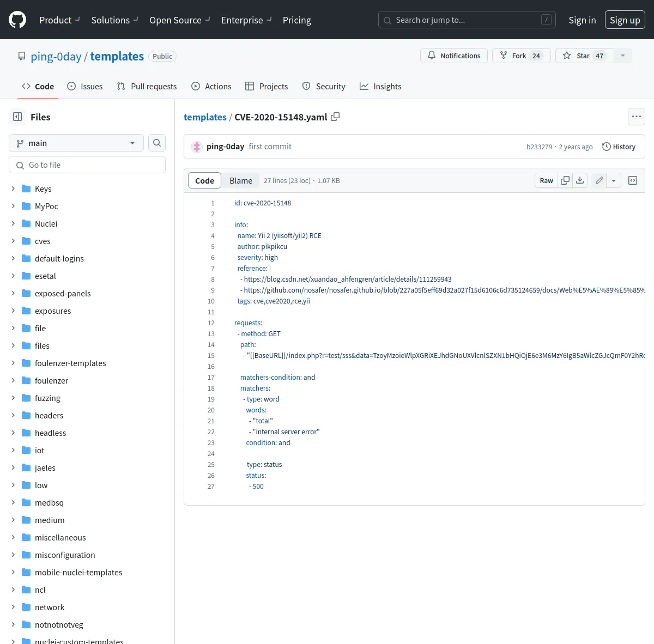Expand the MyPoc folder chevron
The image size is (654, 644).
click(x=13, y=206)
